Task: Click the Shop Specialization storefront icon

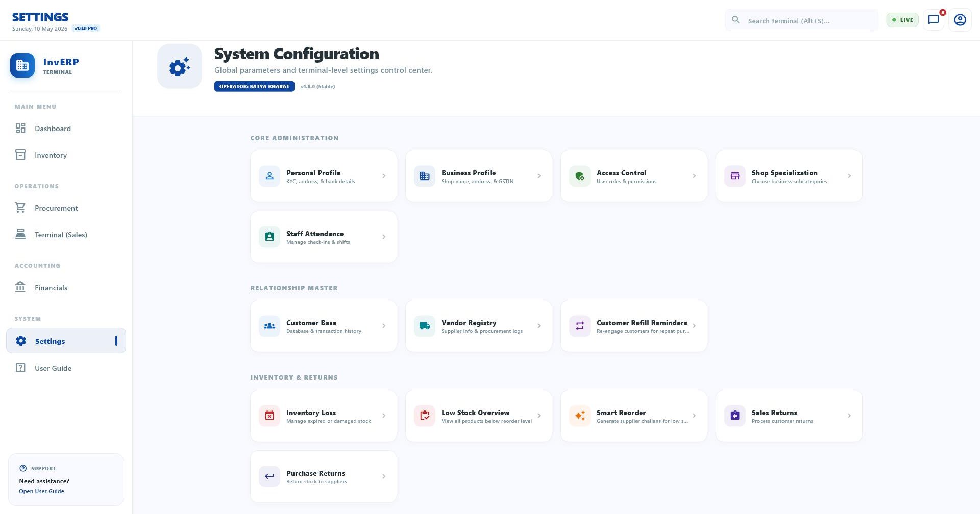Action: click(735, 176)
